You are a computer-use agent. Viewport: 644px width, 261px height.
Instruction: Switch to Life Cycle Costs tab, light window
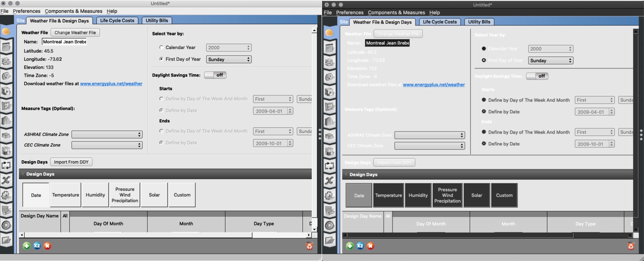117,20
